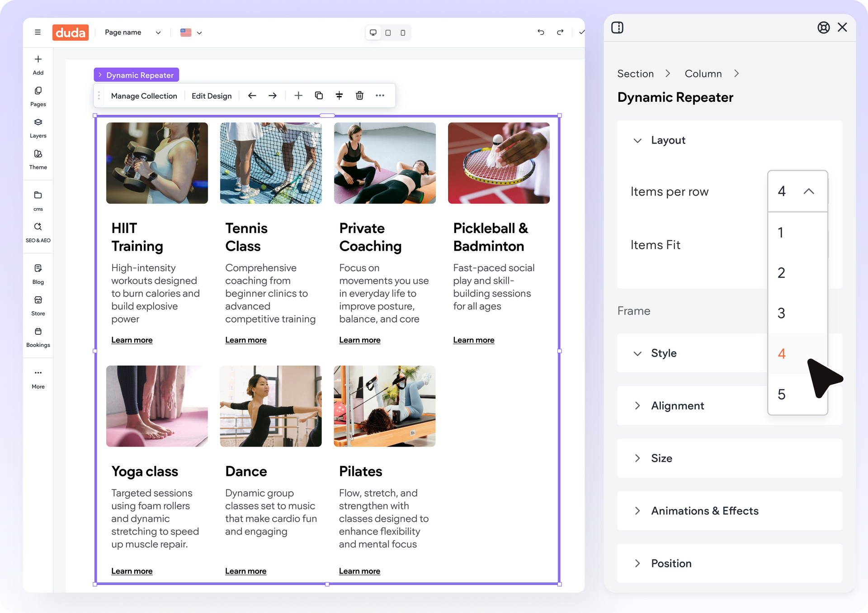Open more options ellipsis in repeater toolbar
Viewport: 868px width, 613px height.
(x=380, y=95)
